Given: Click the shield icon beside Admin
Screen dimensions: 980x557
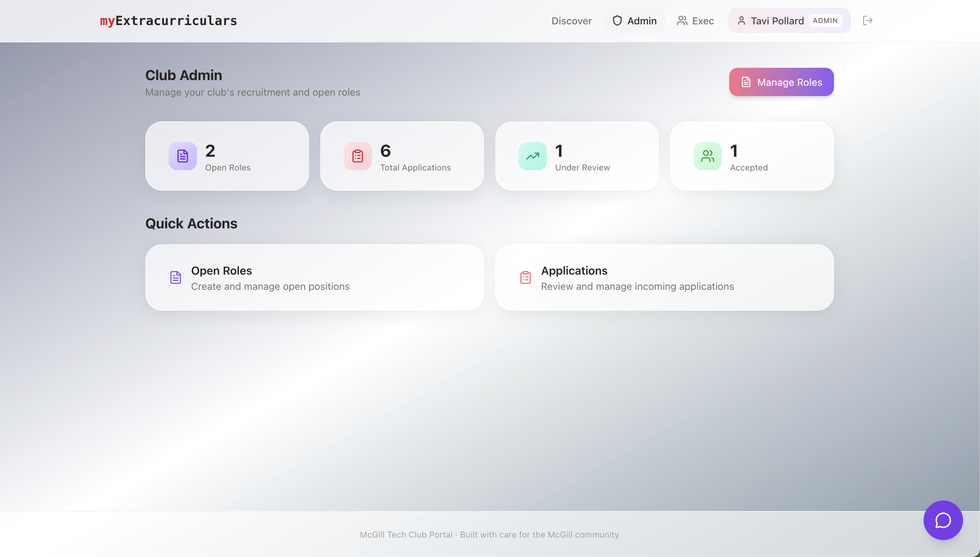Looking at the screenshot, I should pos(617,21).
